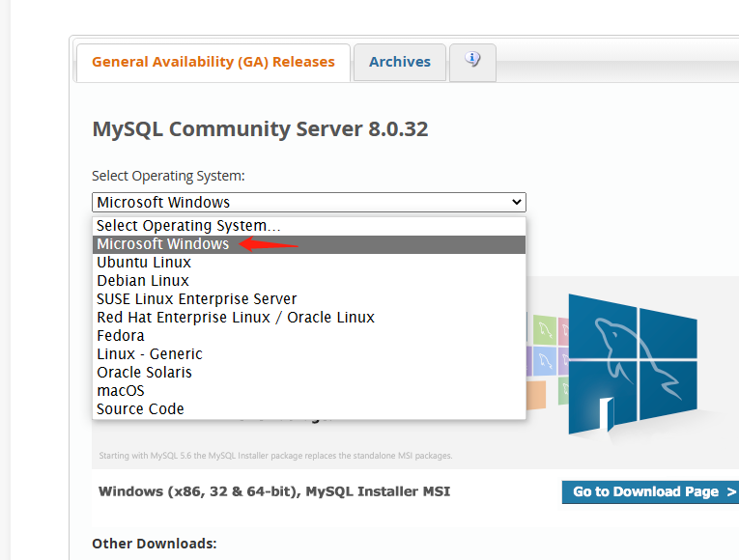Open the info speech-bubble tab

click(x=472, y=62)
